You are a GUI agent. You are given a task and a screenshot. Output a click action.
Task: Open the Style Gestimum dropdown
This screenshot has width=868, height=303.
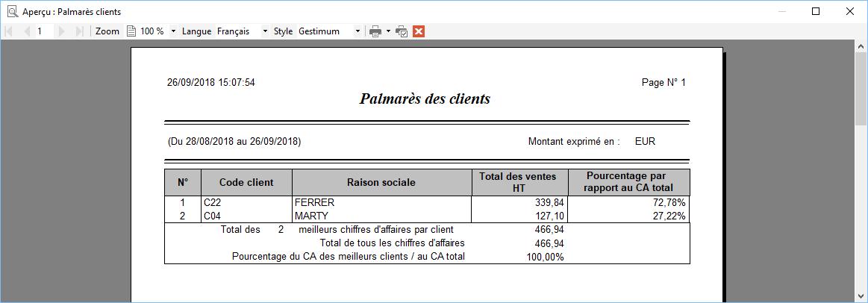[357, 31]
